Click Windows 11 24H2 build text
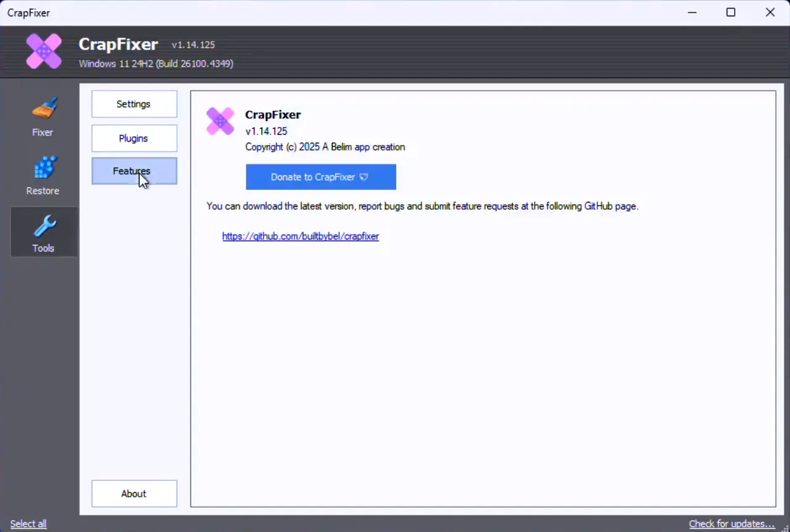Viewport: 790px width, 532px height. point(156,64)
